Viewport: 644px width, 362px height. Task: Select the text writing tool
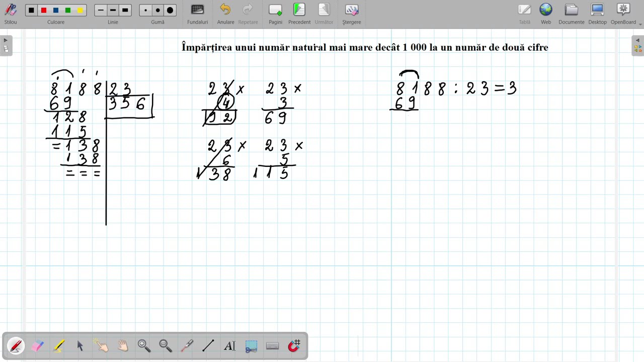tap(229, 346)
